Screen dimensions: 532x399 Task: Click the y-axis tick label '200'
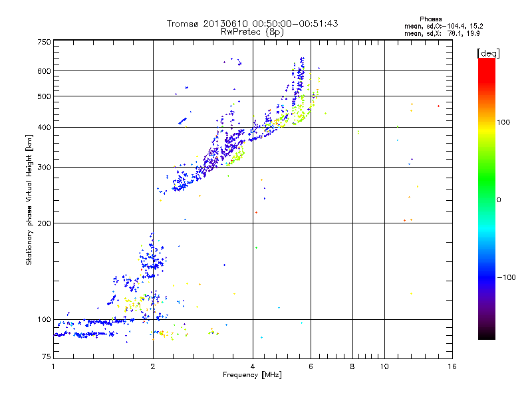[45, 223]
